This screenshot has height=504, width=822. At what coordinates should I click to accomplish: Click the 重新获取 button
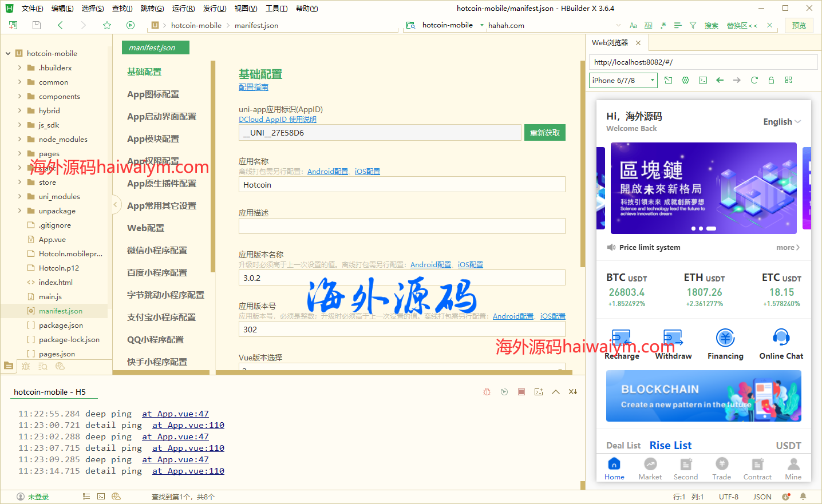(x=544, y=133)
